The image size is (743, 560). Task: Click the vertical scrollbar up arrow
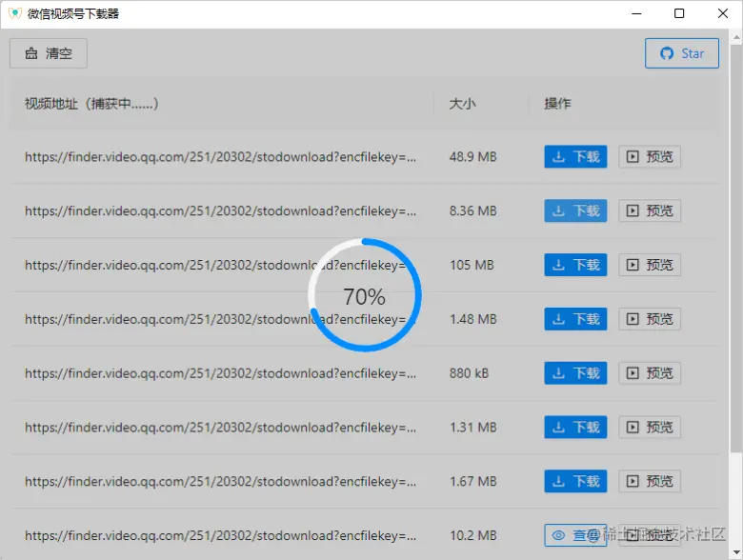(736, 36)
